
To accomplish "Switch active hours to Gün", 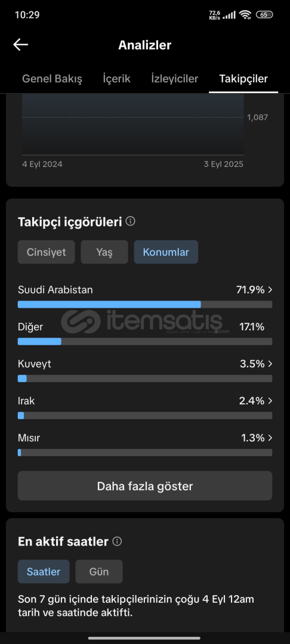I will coord(99,572).
